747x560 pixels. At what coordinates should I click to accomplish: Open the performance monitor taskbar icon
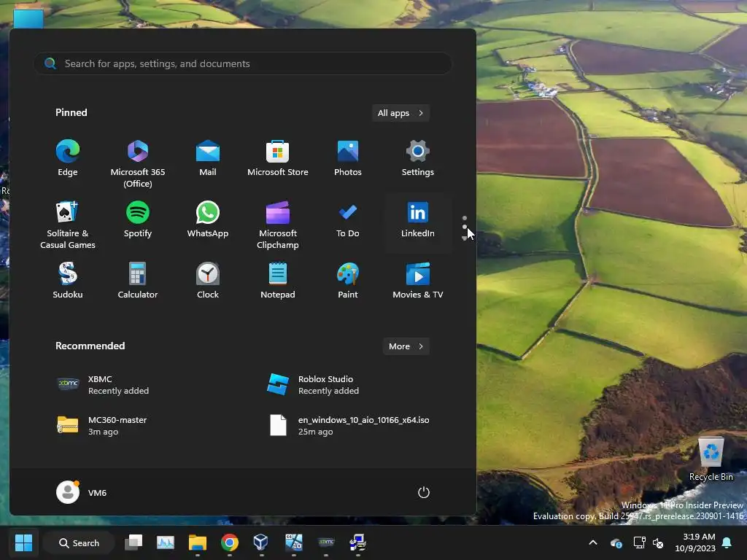pyautogui.click(x=166, y=542)
